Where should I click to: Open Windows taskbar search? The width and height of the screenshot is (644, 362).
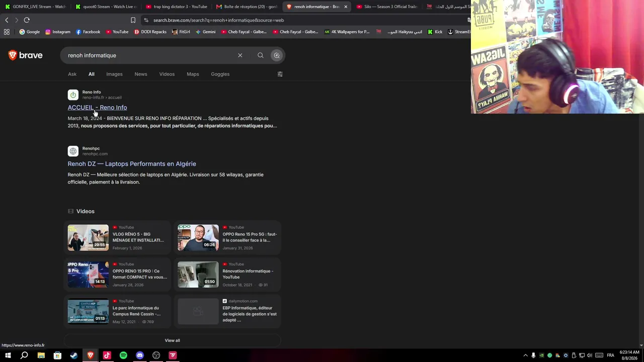24,355
